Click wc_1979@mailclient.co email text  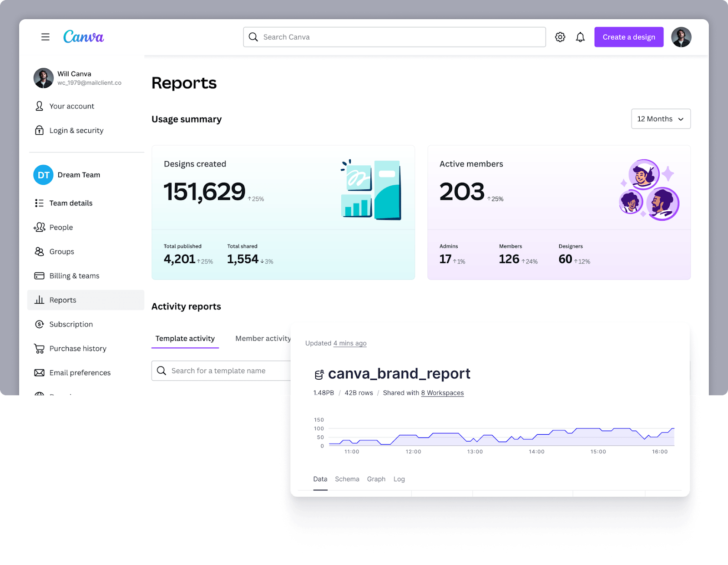pyautogui.click(x=89, y=83)
